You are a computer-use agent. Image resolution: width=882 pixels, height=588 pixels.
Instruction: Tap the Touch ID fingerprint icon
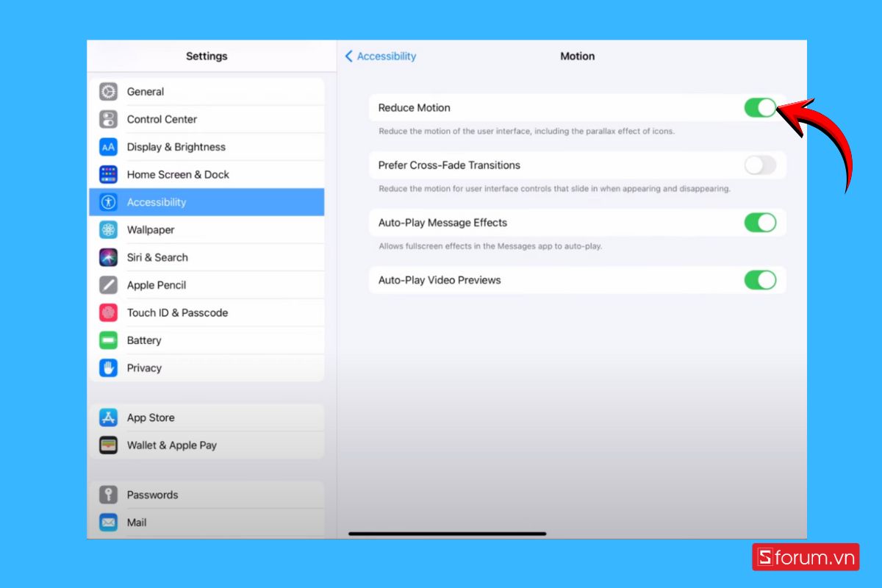coord(109,312)
